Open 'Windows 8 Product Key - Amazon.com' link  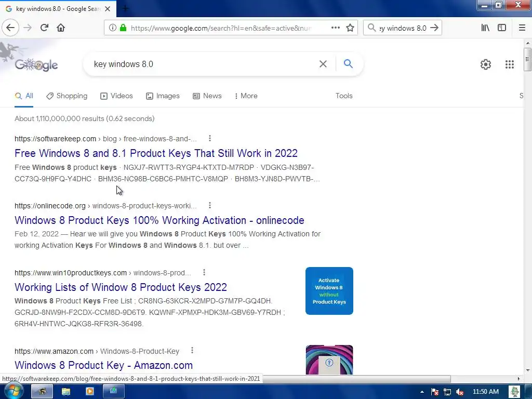pos(104,365)
